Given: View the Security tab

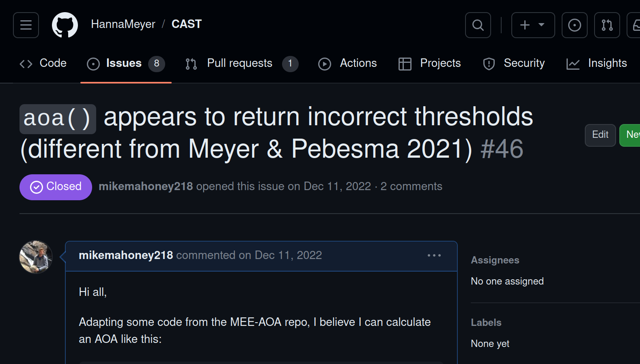Looking at the screenshot, I should [514, 64].
